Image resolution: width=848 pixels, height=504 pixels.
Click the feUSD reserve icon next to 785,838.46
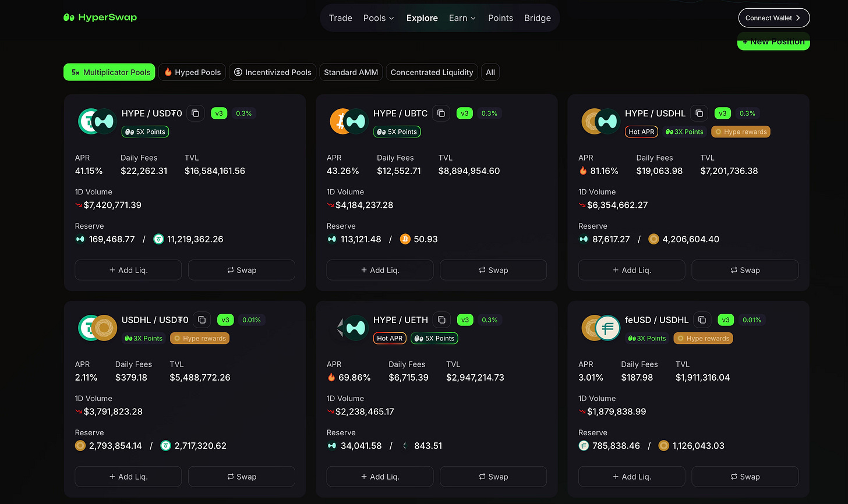pyautogui.click(x=584, y=446)
